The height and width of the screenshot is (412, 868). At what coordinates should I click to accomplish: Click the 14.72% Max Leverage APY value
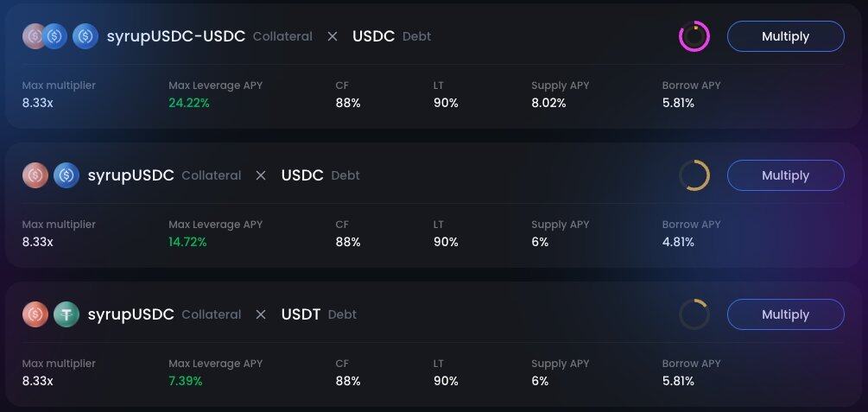[187, 242]
